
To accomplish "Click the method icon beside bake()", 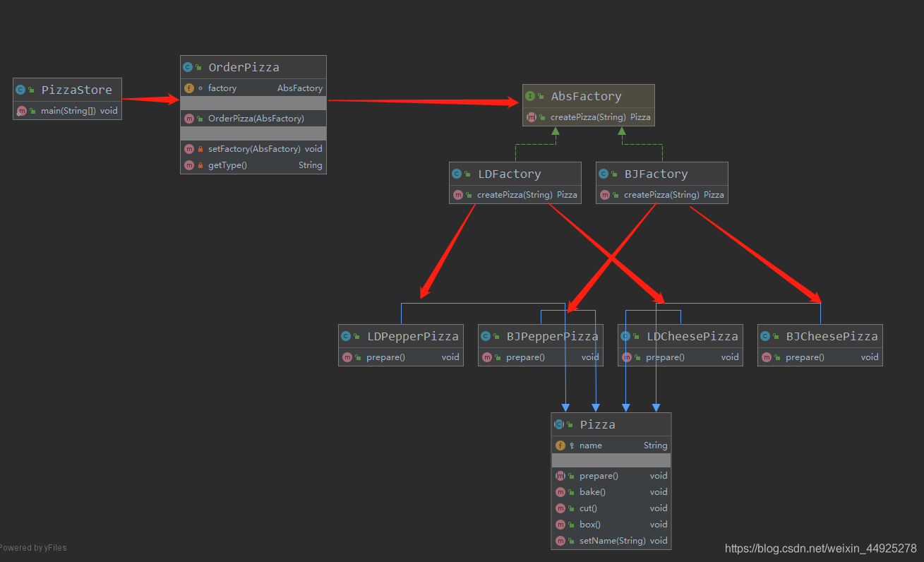I will (560, 492).
